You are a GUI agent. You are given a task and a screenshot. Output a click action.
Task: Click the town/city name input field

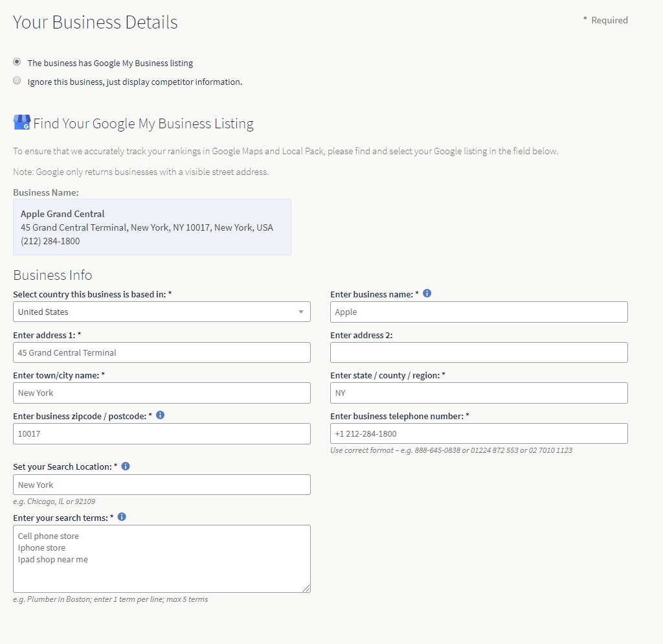coord(162,393)
